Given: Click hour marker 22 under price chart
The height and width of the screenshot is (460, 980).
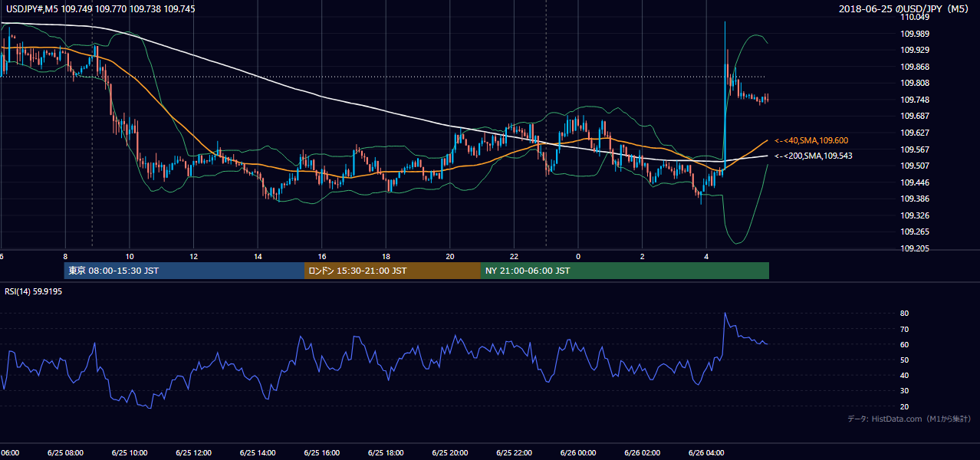Looking at the screenshot, I should [514, 256].
